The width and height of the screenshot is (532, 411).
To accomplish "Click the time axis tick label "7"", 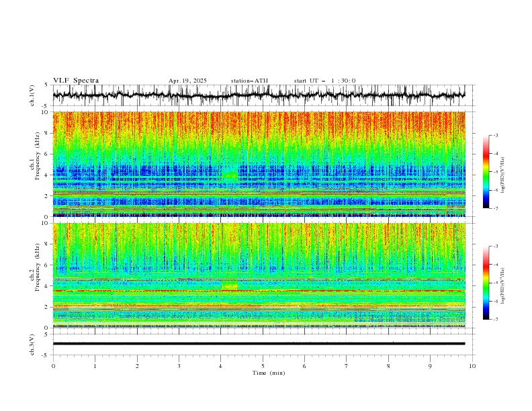I will click(347, 366).
